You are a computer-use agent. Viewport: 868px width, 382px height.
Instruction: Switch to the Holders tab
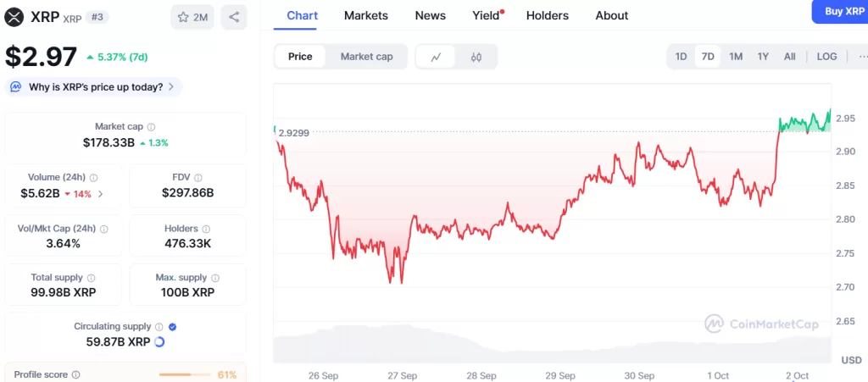click(547, 15)
